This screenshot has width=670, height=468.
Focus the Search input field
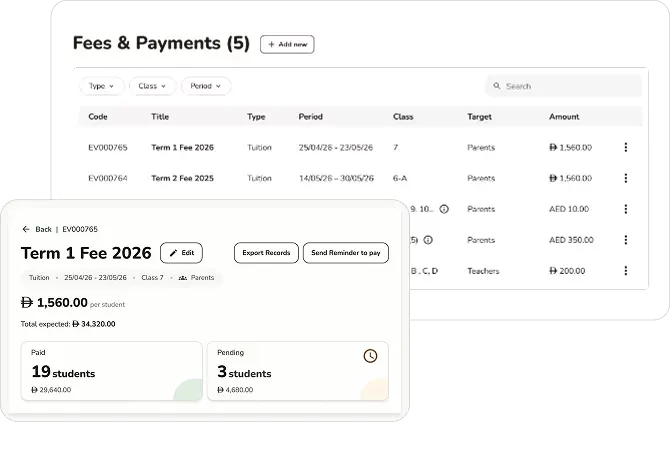click(565, 86)
